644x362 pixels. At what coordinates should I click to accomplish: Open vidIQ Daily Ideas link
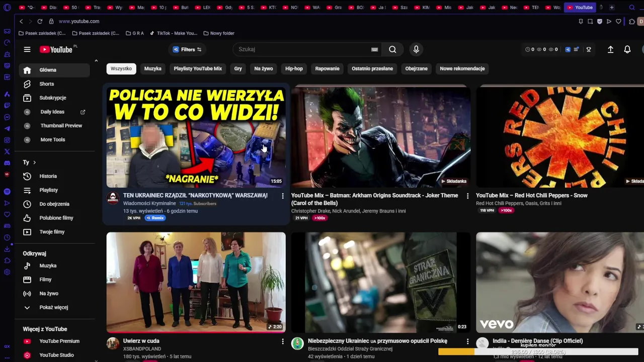54,112
